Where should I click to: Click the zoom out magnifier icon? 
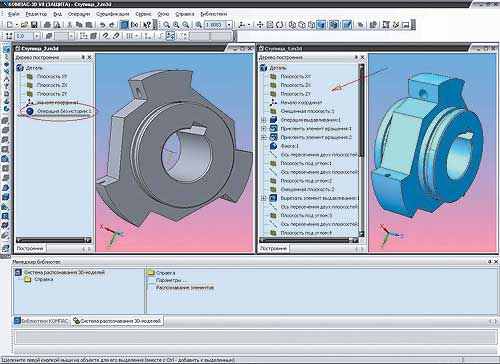point(186,25)
